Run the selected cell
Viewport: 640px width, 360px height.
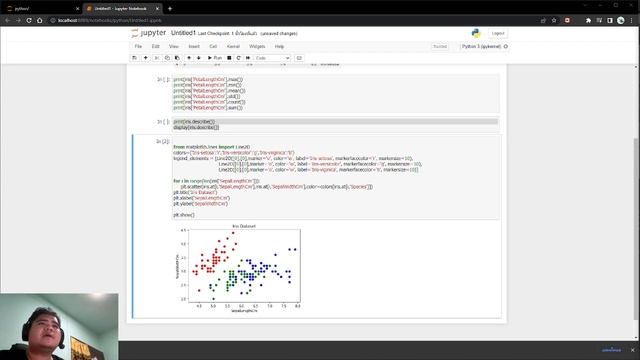coord(214,58)
